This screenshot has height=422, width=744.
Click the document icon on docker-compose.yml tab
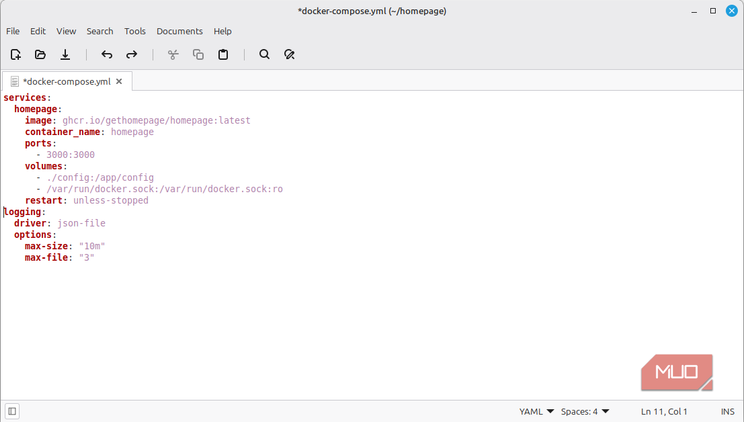click(15, 82)
